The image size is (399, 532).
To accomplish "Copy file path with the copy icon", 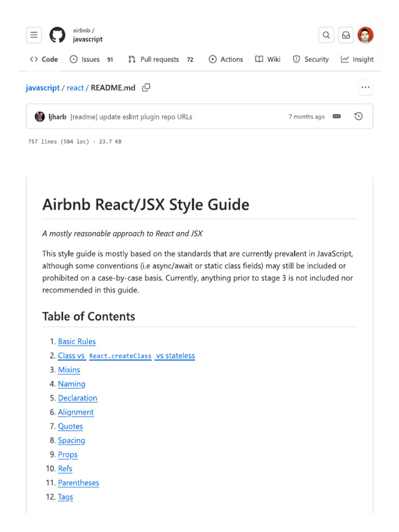I will pyautogui.click(x=146, y=88).
